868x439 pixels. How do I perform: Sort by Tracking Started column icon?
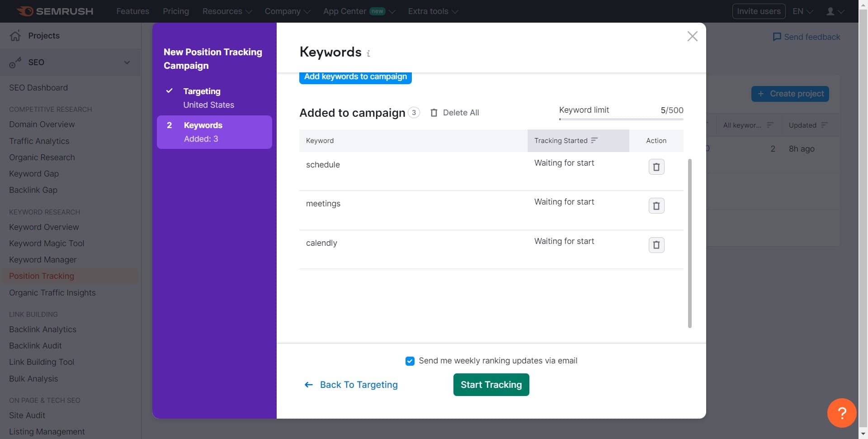[x=594, y=140]
